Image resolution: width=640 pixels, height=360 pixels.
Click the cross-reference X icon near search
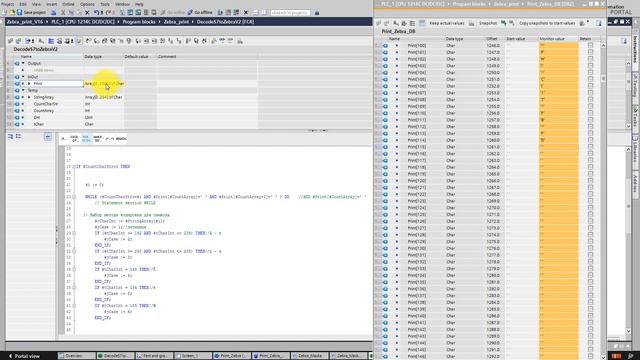coord(246,13)
